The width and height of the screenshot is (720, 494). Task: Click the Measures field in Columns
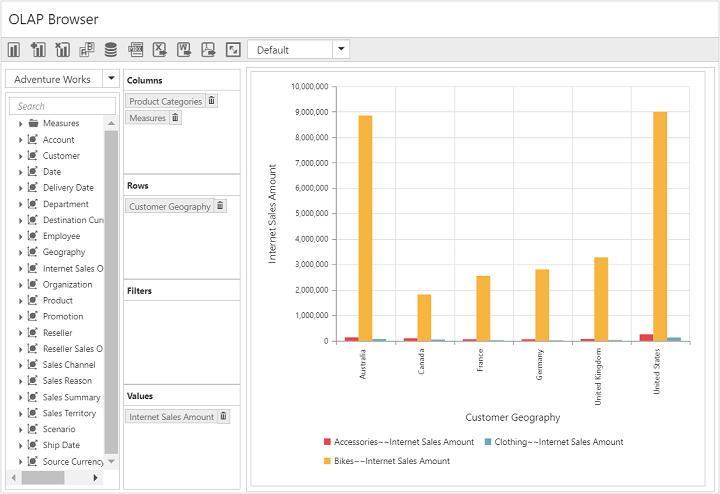147,118
